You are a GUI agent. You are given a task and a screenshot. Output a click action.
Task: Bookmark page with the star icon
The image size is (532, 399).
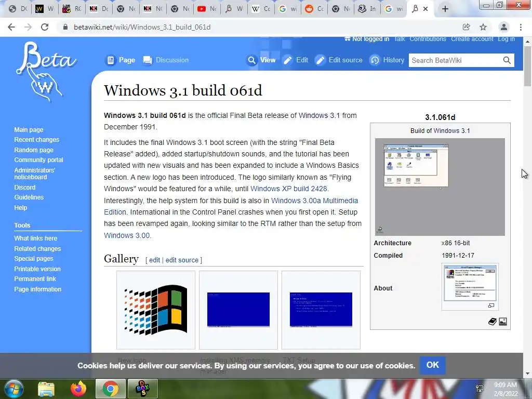pyautogui.click(x=483, y=27)
